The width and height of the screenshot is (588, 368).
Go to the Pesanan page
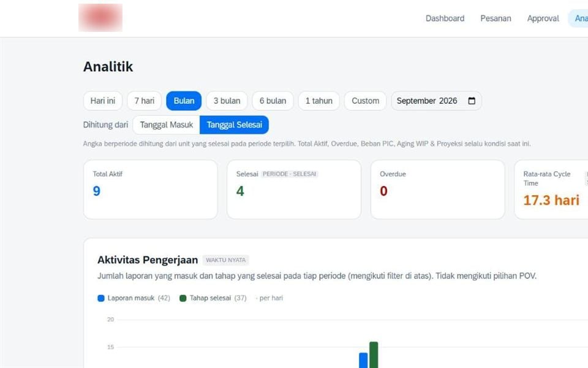[496, 18]
